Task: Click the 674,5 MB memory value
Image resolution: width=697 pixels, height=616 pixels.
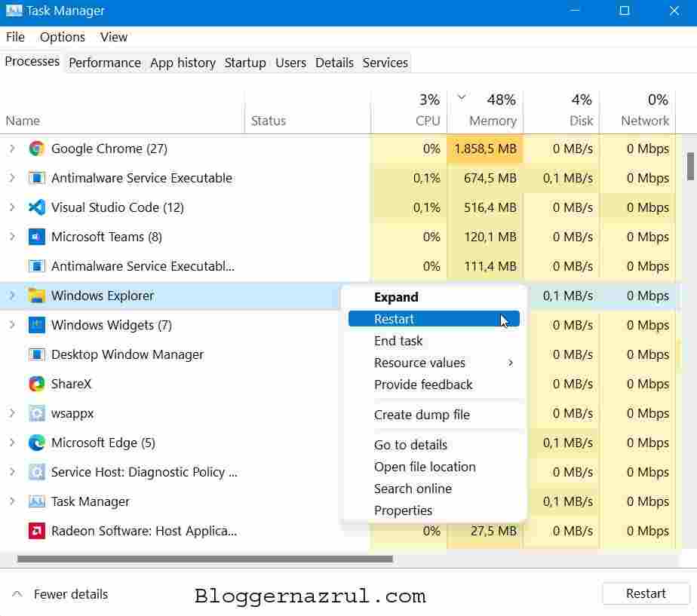Action: pyautogui.click(x=490, y=178)
